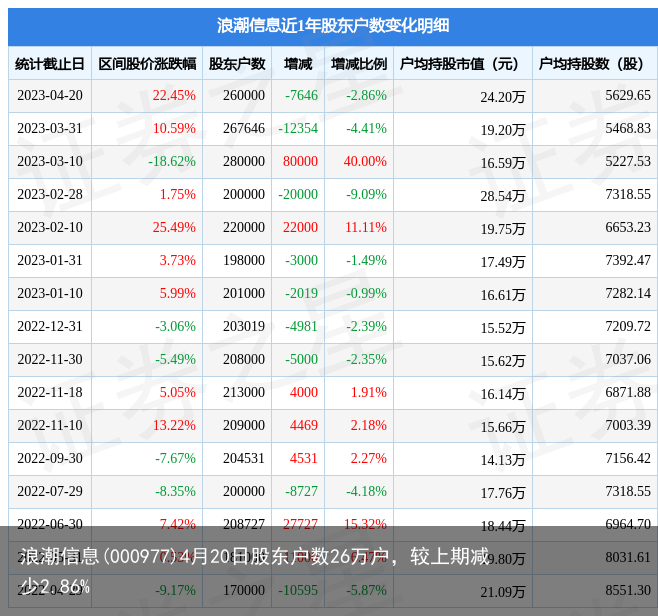Click date cell 2023-02-10

tap(50, 227)
